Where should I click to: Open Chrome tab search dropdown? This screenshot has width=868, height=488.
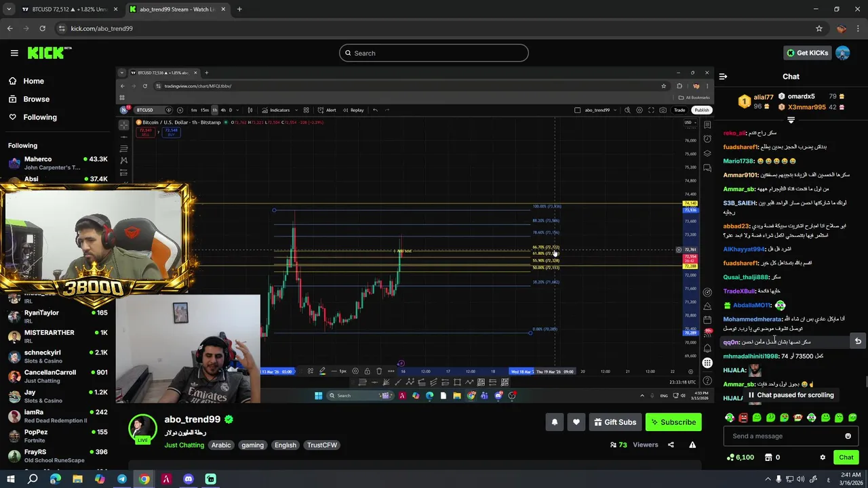(x=9, y=9)
